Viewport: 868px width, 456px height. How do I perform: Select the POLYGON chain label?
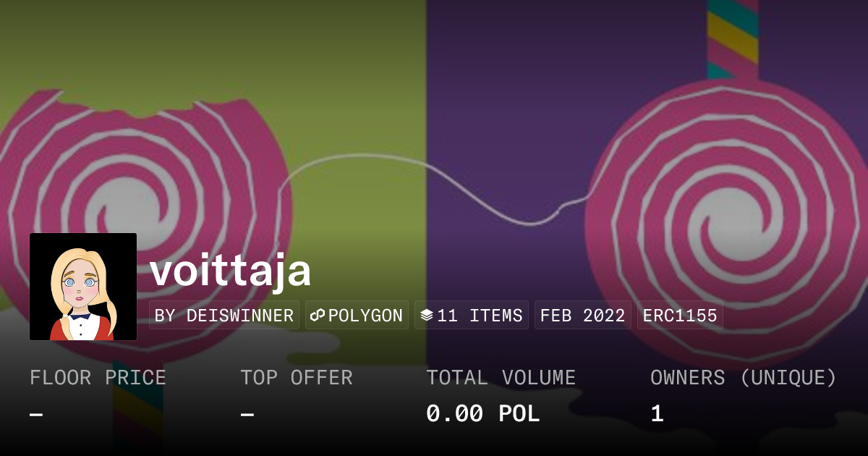365,316
